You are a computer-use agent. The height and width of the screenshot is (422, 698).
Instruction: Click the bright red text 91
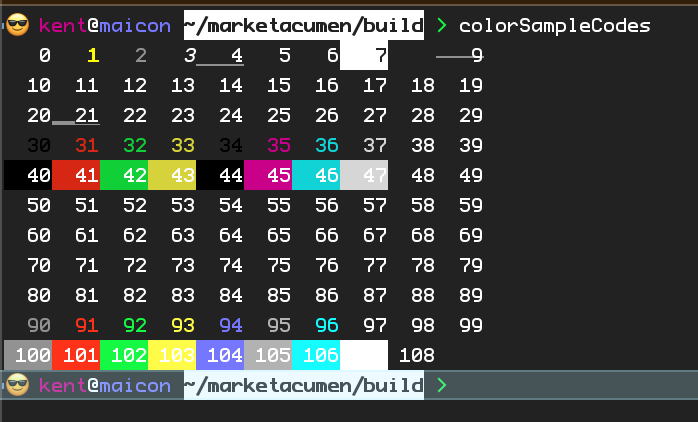(87, 325)
